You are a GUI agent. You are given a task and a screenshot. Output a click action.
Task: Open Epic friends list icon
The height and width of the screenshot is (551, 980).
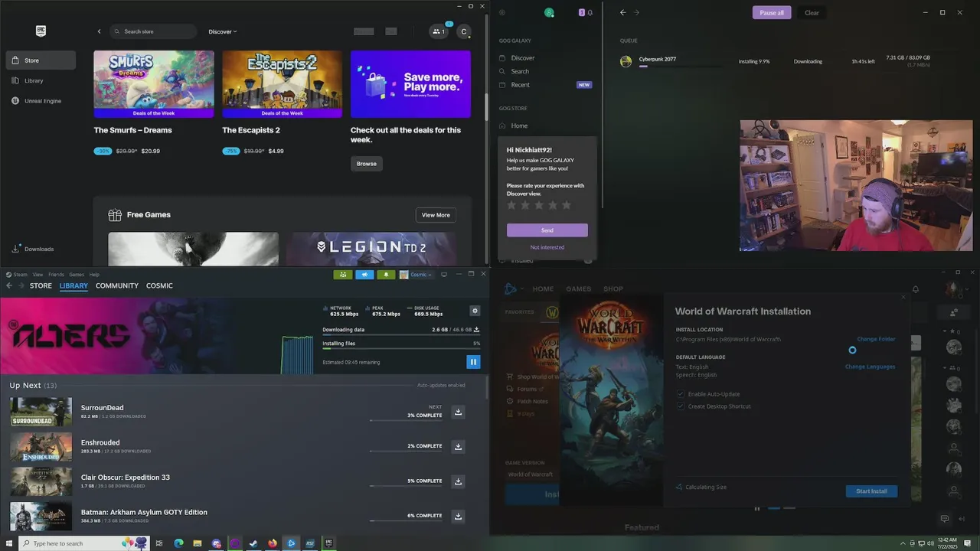pos(439,31)
